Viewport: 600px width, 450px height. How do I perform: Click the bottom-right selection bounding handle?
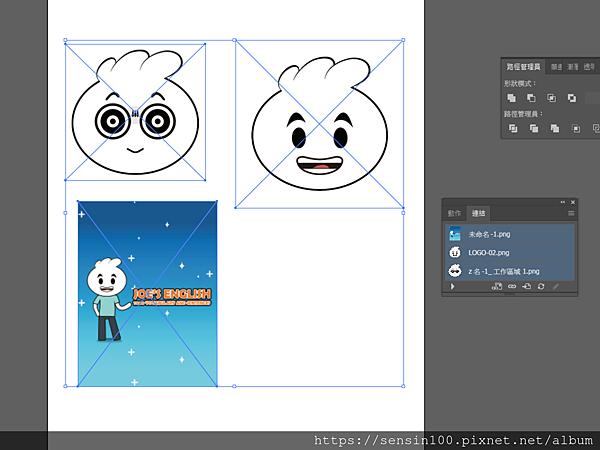coord(403,386)
